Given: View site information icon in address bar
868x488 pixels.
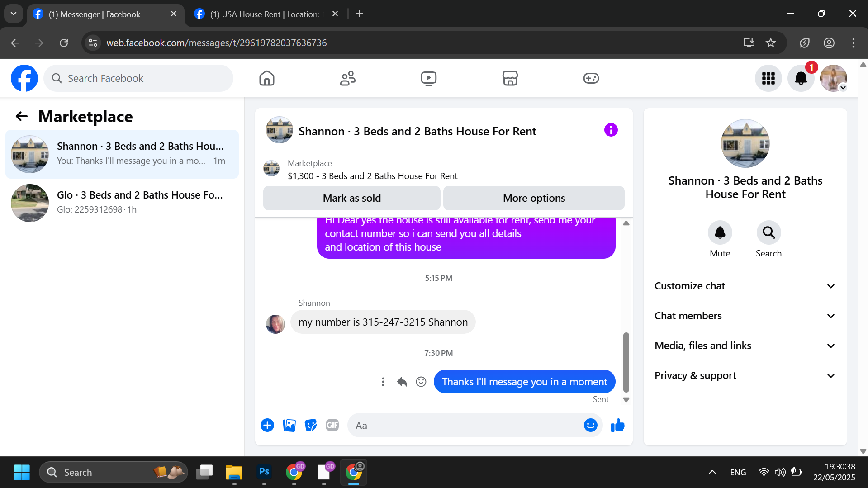Looking at the screenshot, I should click(x=93, y=43).
